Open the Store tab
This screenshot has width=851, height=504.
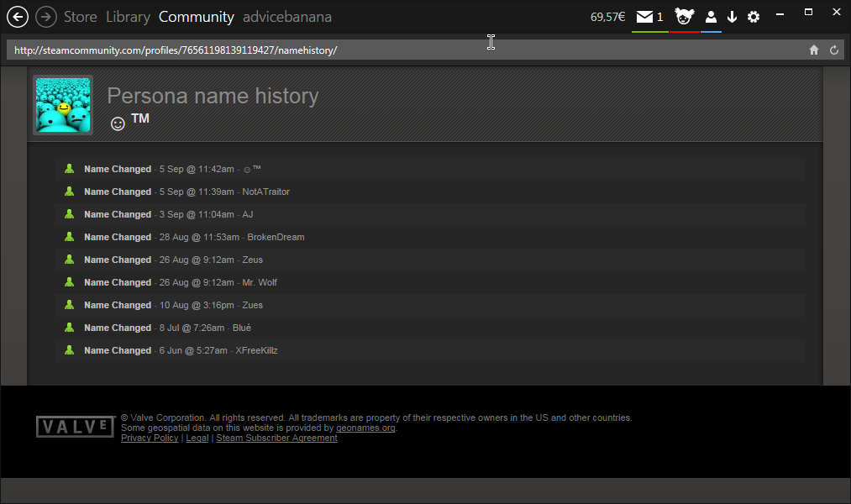[x=80, y=17]
